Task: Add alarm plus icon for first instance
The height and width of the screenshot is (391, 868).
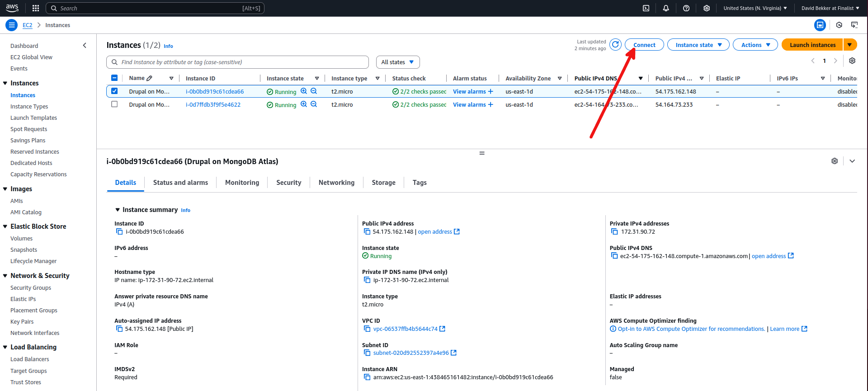Action: (x=491, y=91)
